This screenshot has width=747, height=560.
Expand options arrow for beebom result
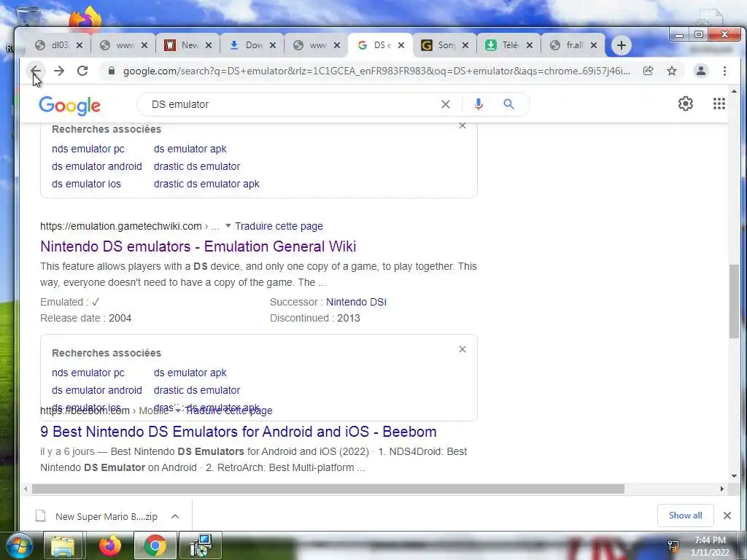(178, 411)
